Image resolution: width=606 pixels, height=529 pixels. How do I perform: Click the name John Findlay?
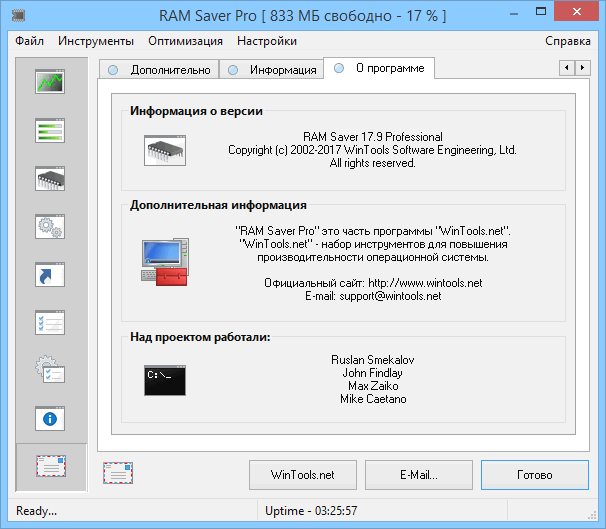[x=373, y=373]
